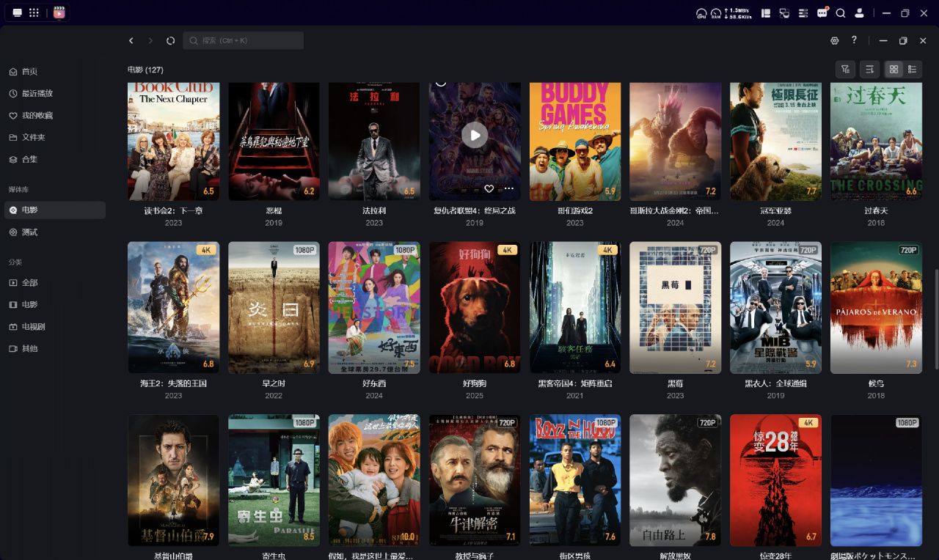Open the RAM usage monitor
This screenshot has height=560, width=939.
(x=716, y=13)
